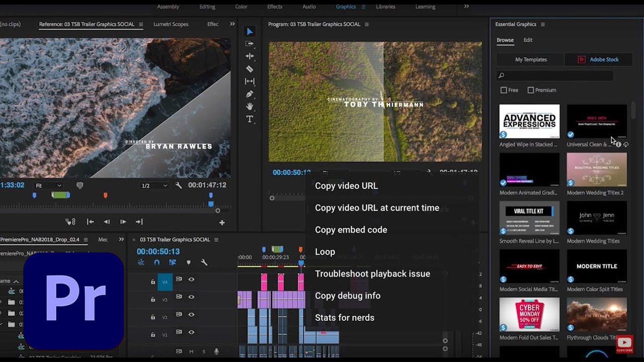Enable snapping in the timeline
The image size is (644, 362).
156,262
